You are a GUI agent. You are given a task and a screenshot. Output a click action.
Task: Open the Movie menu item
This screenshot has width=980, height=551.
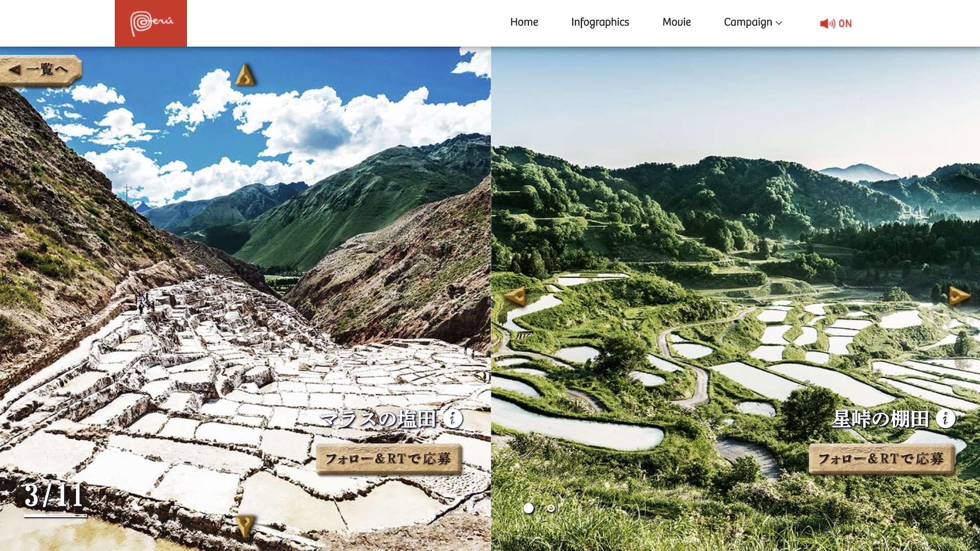tap(677, 22)
